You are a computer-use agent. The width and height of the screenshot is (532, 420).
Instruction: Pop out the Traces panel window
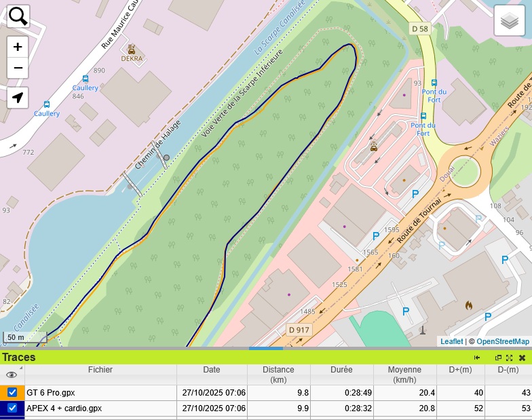[498, 358]
